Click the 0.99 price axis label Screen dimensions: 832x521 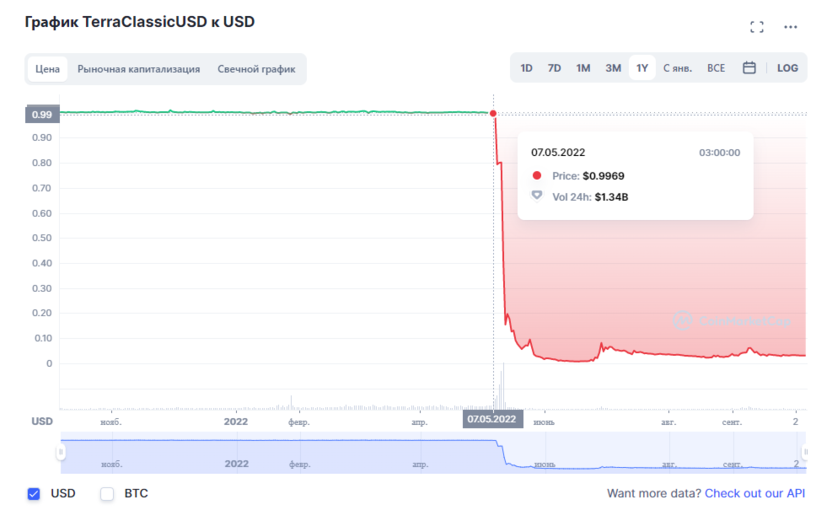click(x=42, y=115)
